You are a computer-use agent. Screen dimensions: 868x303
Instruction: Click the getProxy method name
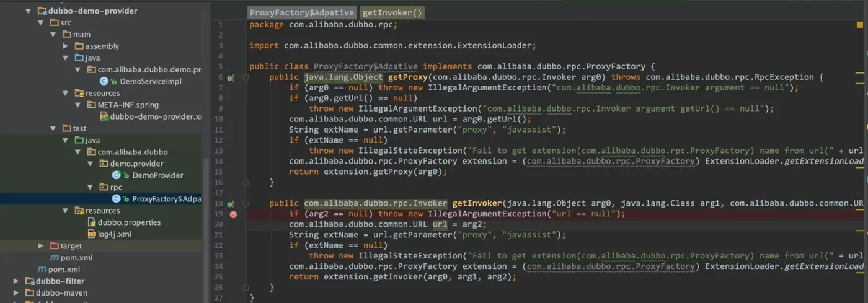click(407, 77)
